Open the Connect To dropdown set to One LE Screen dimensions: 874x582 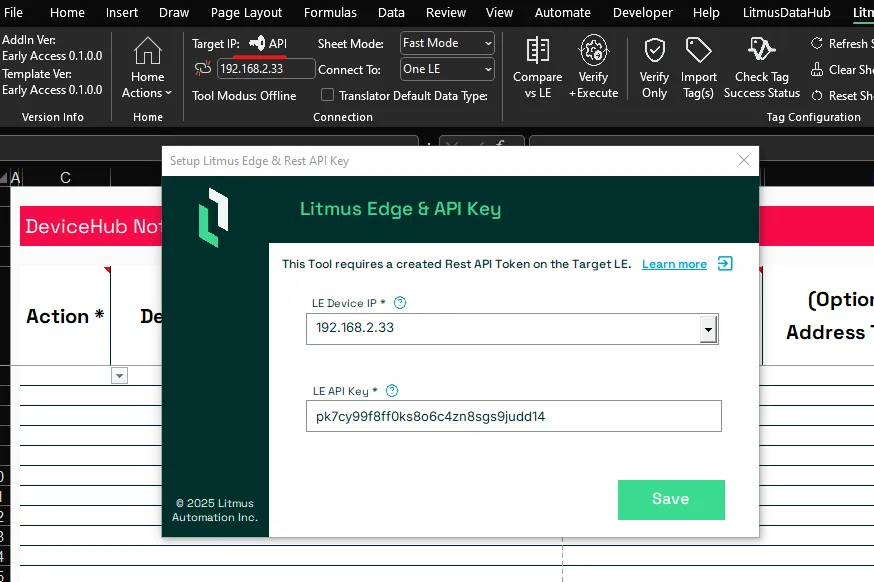click(447, 69)
